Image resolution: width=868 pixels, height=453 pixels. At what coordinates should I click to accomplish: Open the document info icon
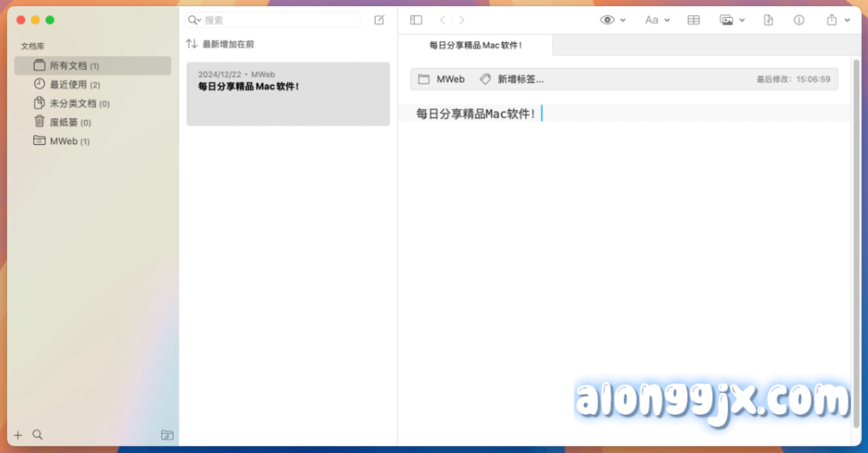point(798,19)
